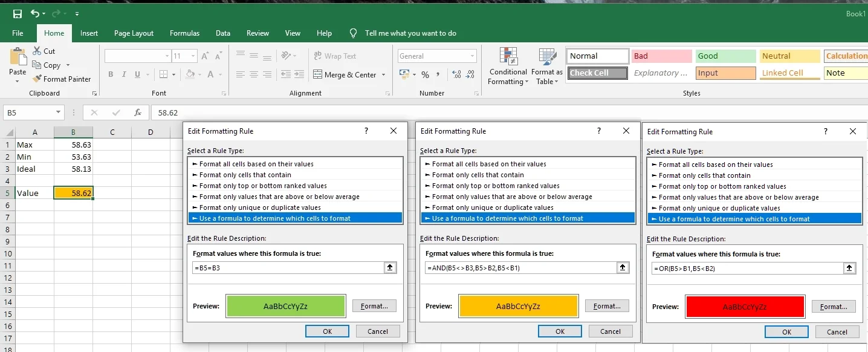Save the workbook from the quick access toolbar
The image size is (868, 352).
coord(17,13)
